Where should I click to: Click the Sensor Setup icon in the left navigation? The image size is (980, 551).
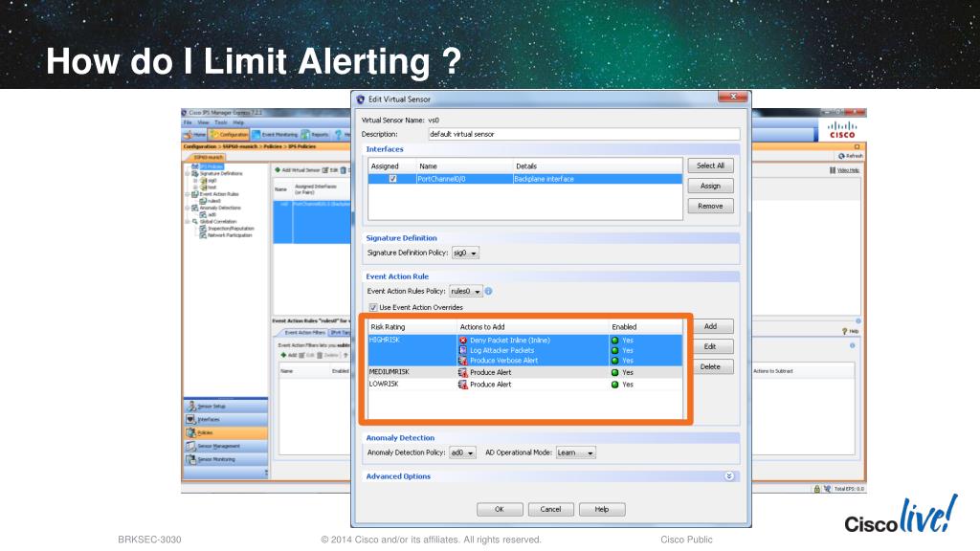coord(191,406)
